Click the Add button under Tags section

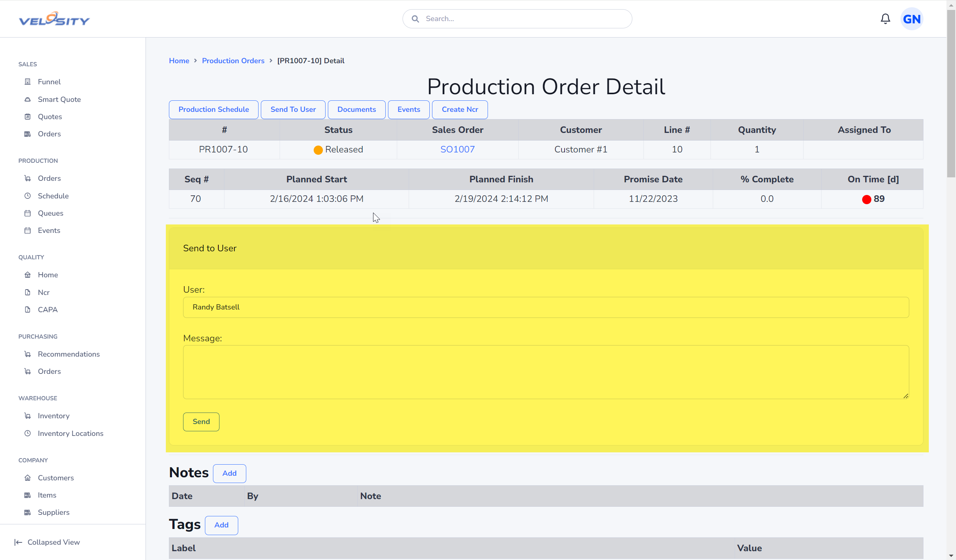(221, 525)
